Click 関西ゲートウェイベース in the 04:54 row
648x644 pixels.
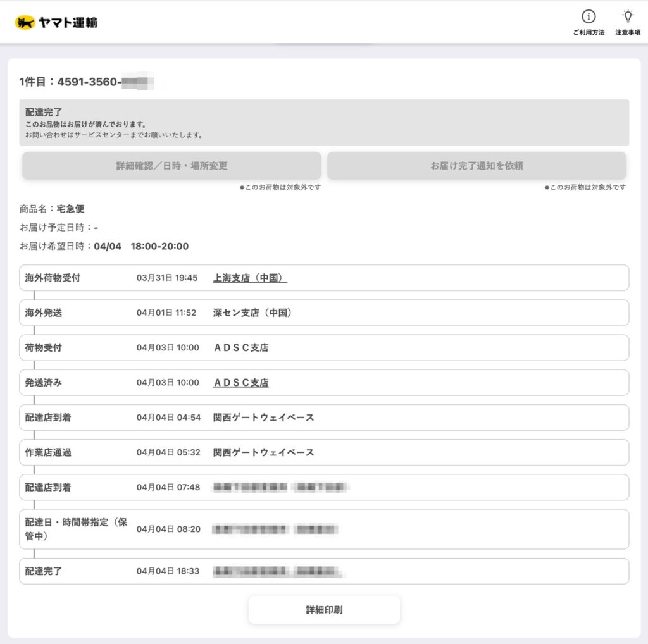coord(263,418)
